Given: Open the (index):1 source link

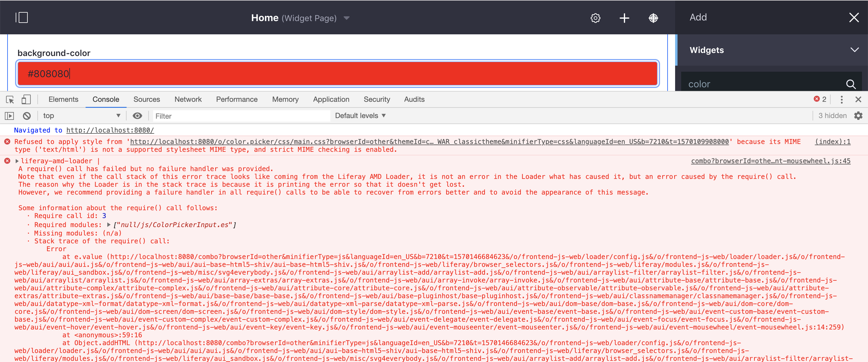Looking at the screenshot, I should (832, 142).
